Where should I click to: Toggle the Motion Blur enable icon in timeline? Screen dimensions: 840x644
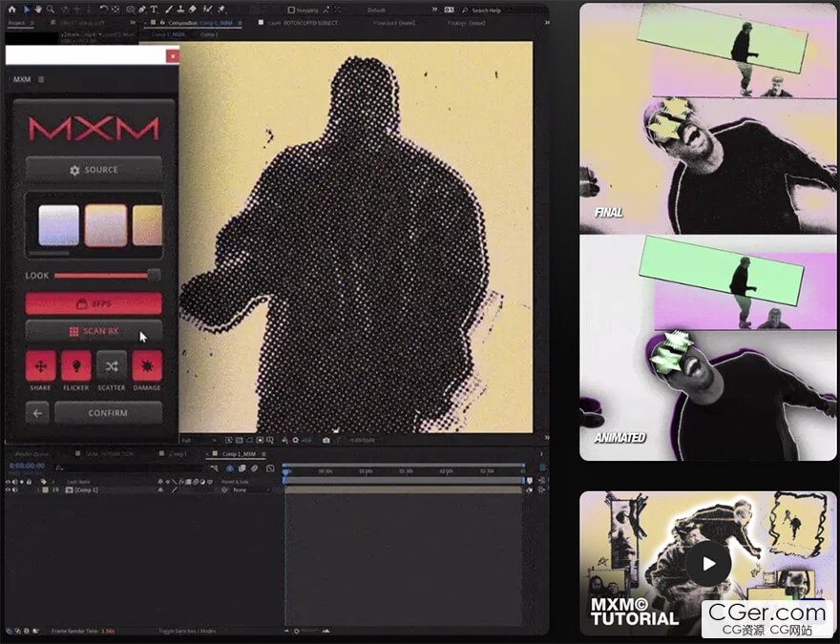click(255, 468)
